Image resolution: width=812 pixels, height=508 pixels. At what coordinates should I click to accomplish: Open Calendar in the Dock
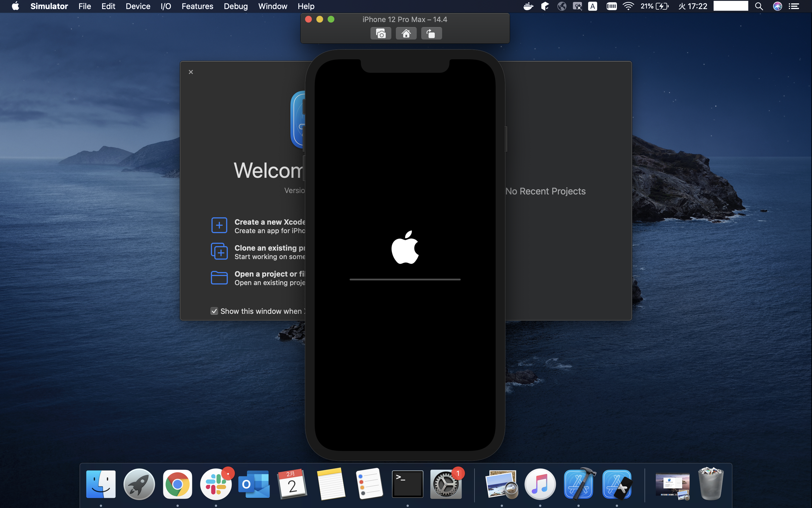click(x=292, y=484)
